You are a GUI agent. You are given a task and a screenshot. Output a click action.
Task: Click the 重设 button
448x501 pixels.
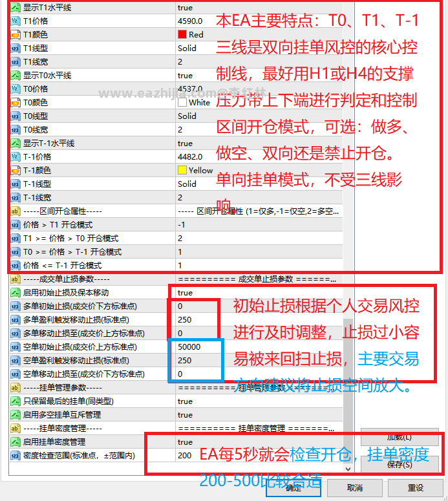click(x=416, y=488)
